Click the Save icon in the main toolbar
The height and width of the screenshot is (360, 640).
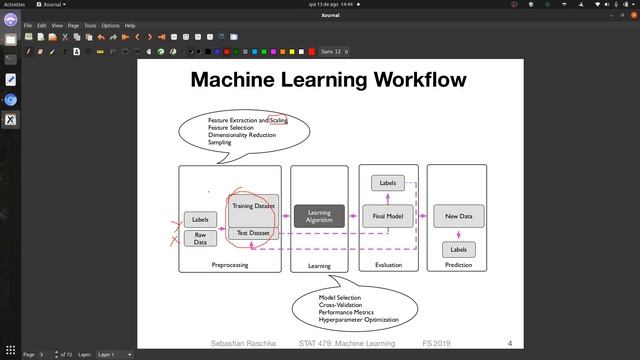pyautogui.click(x=28, y=37)
